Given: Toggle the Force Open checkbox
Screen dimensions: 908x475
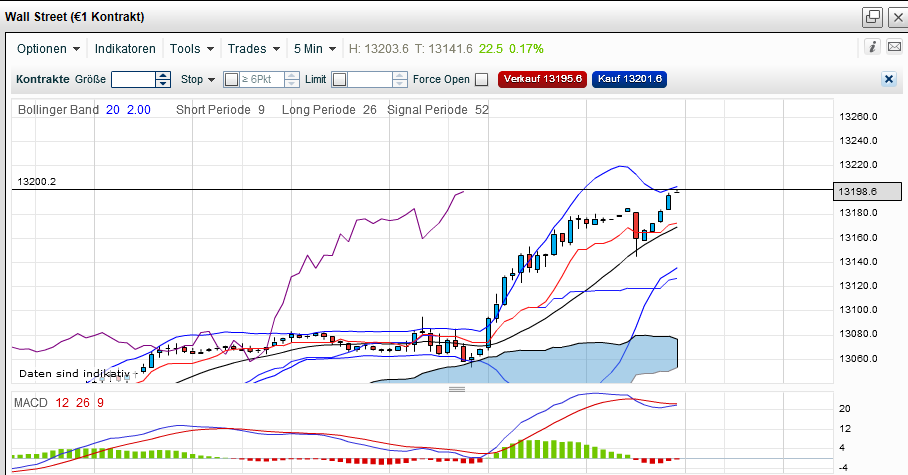Looking at the screenshot, I should (481, 80).
